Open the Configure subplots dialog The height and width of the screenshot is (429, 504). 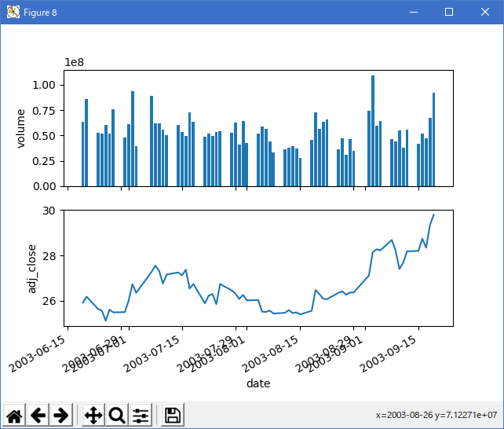[x=141, y=416]
